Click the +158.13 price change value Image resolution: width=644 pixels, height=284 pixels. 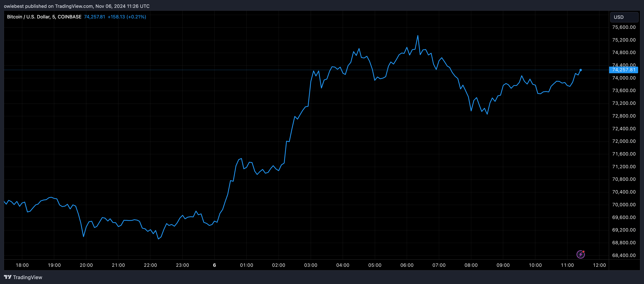(116, 17)
